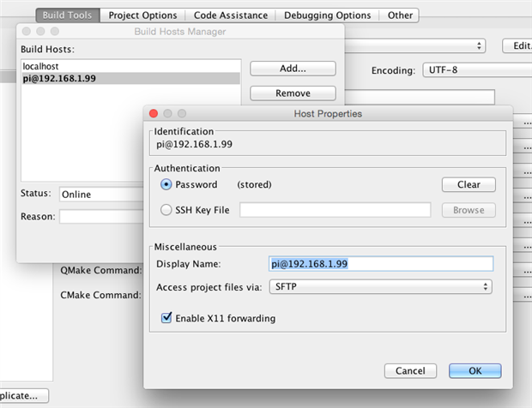
Task: Open the Code Assistance tab
Action: tap(228, 15)
